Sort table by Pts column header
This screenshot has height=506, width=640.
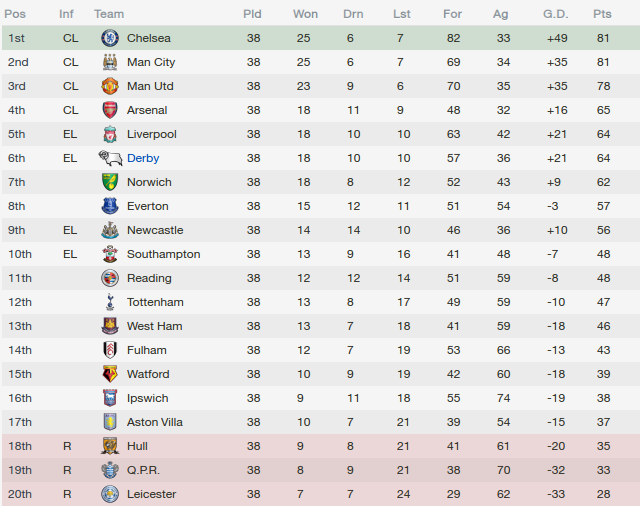coord(602,14)
